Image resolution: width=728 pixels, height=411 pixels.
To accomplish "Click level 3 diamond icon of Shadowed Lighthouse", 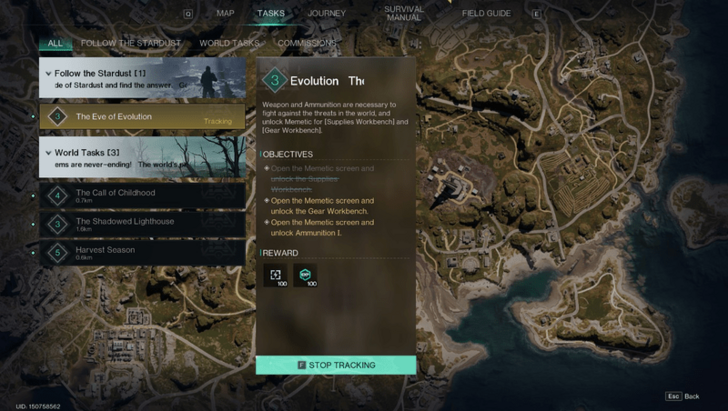I will pos(58,224).
